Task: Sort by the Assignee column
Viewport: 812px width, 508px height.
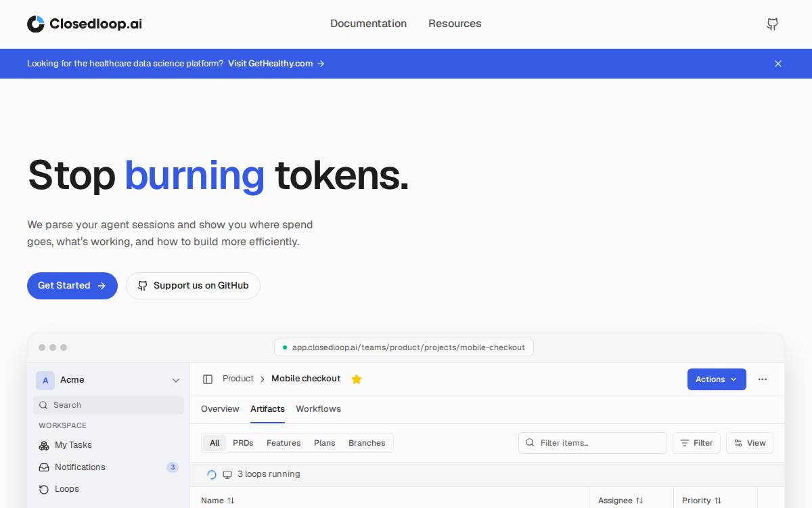Action: tap(621, 501)
